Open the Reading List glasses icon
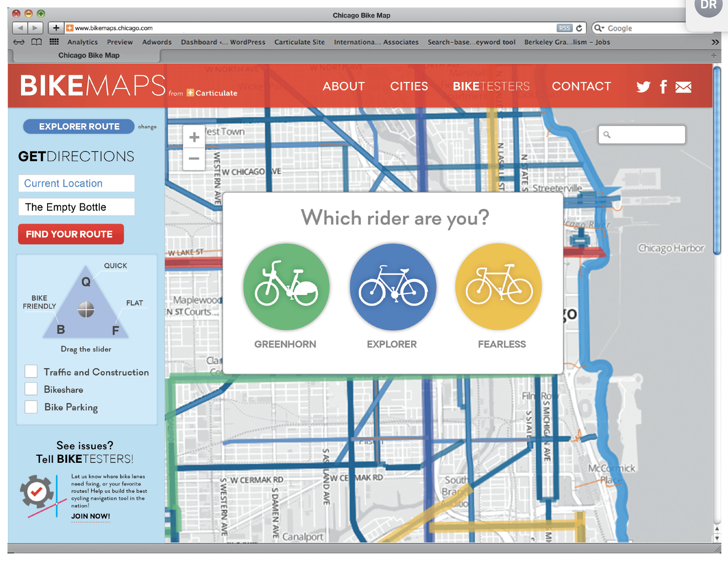This screenshot has height=561, width=728. [x=19, y=42]
